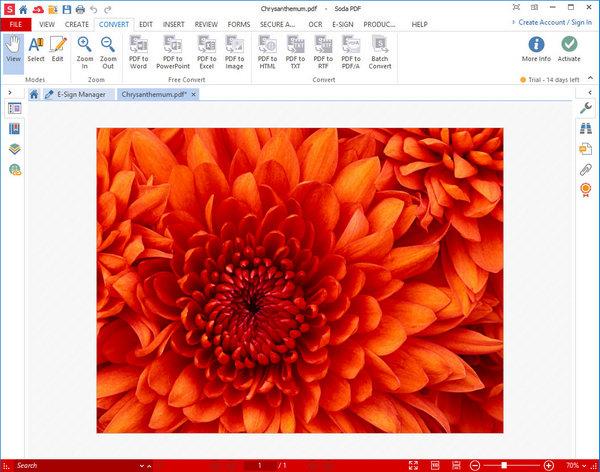The height and width of the screenshot is (472, 600).
Task: Click the home icon in title bar
Action: pos(23,9)
